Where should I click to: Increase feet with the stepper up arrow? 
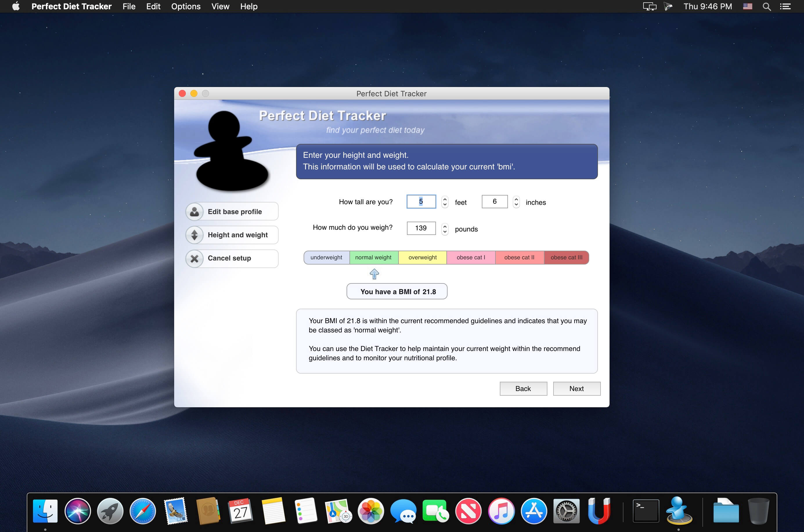click(445, 199)
